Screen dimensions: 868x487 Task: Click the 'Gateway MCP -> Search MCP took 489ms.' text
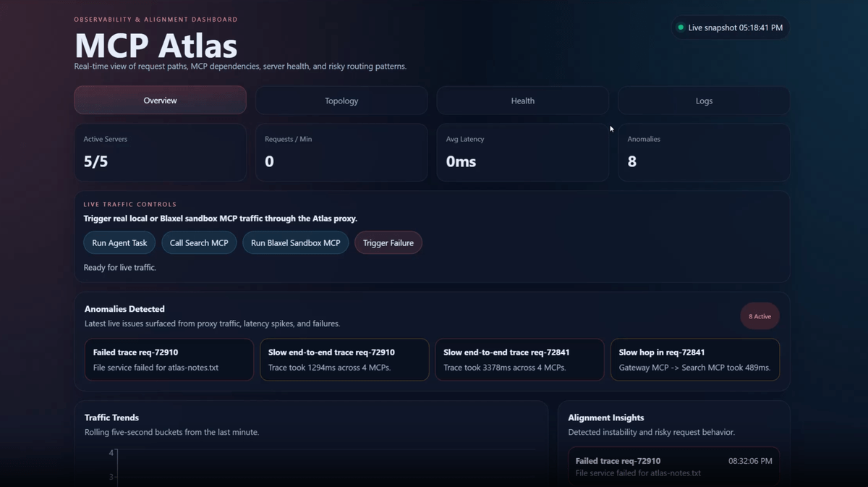694,368
